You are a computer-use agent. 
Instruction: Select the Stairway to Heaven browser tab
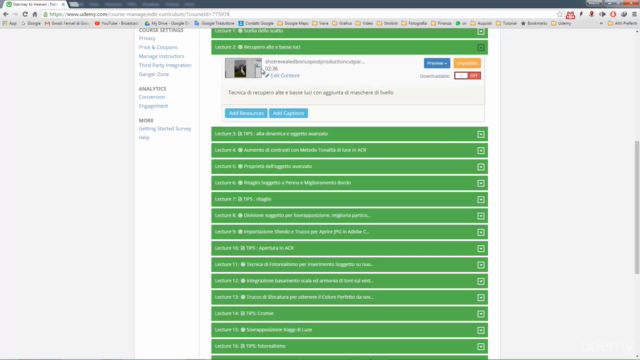pos(35,4)
